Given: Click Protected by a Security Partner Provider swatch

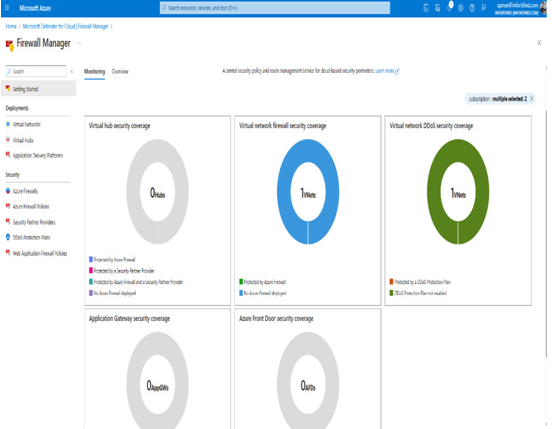Looking at the screenshot, I should pos(91,270).
